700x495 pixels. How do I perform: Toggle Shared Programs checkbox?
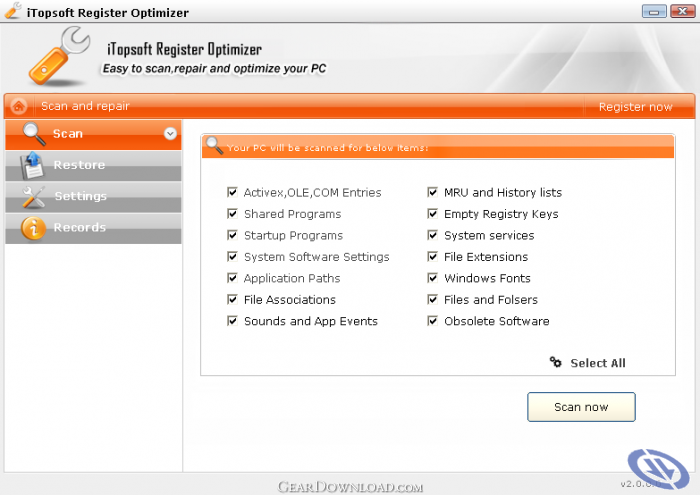pos(232,213)
